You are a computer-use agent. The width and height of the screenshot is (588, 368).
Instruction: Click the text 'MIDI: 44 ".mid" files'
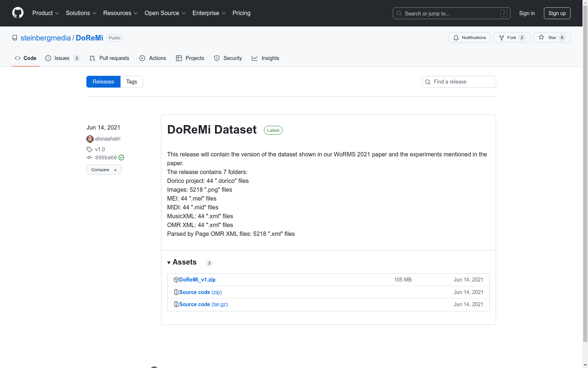[x=193, y=207]
